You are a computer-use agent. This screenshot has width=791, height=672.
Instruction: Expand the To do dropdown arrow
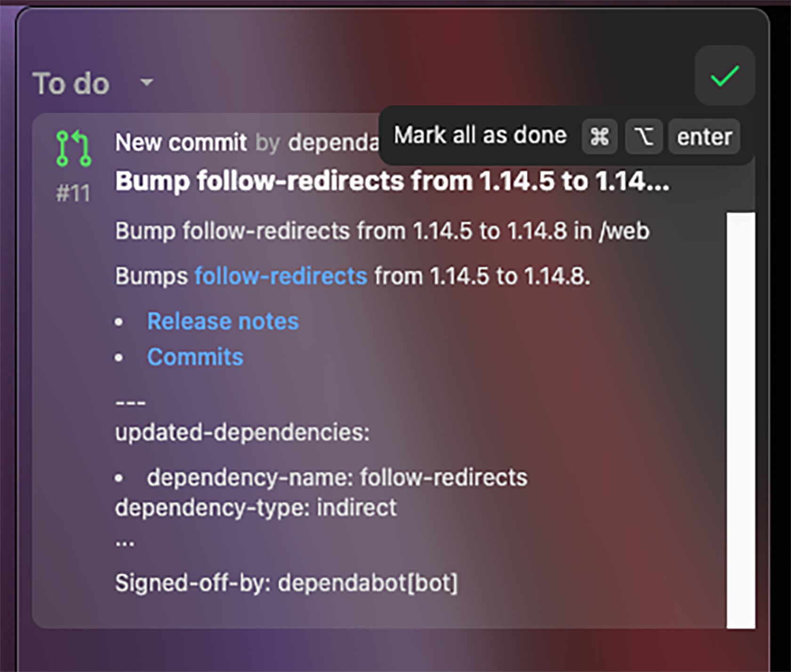pyautogui.click(x=147, y=83)
